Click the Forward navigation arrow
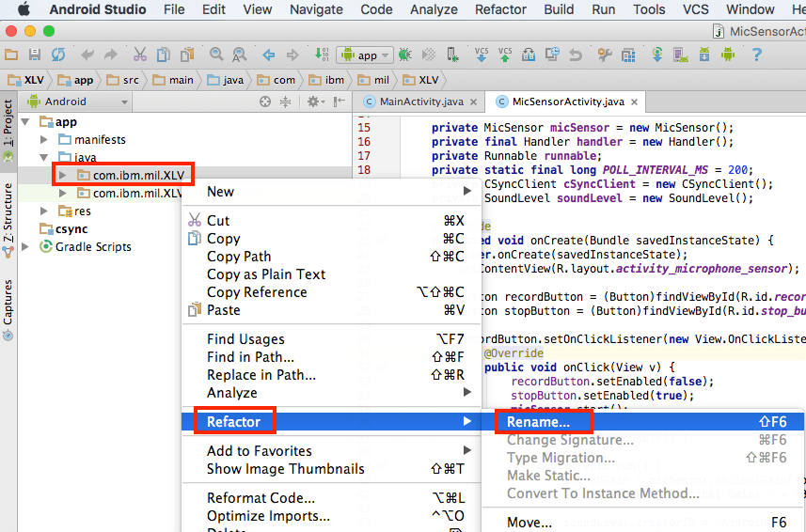 click(292, 55)
